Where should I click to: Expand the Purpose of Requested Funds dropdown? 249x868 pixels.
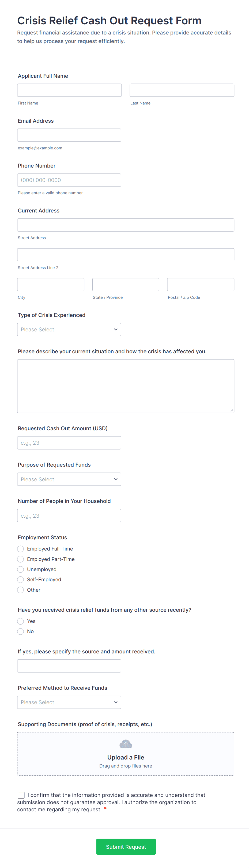tap(69, 479)
